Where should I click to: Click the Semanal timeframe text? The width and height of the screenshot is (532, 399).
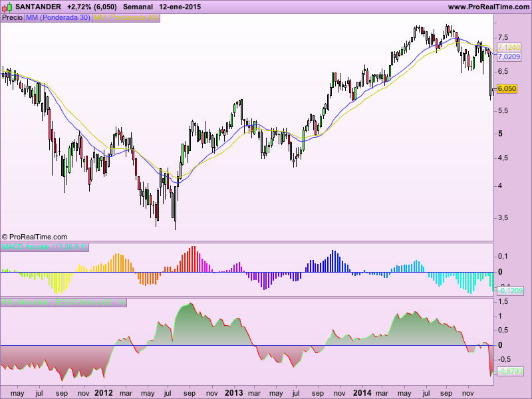pyautogui.click(x=138, y=7)
